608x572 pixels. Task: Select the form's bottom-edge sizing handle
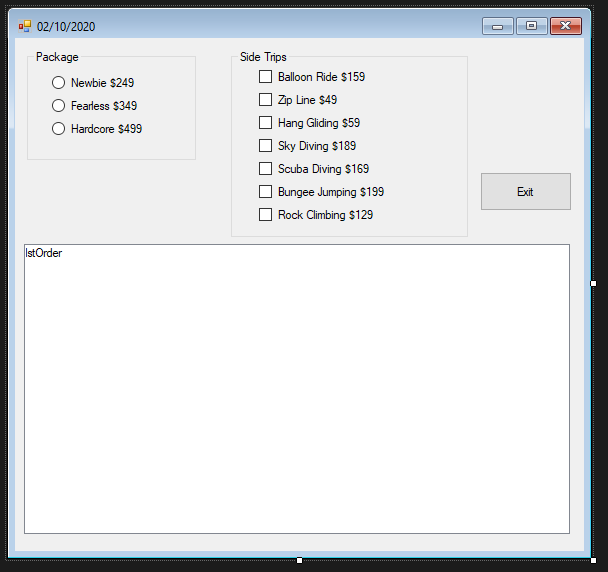(x=299, y=560)
